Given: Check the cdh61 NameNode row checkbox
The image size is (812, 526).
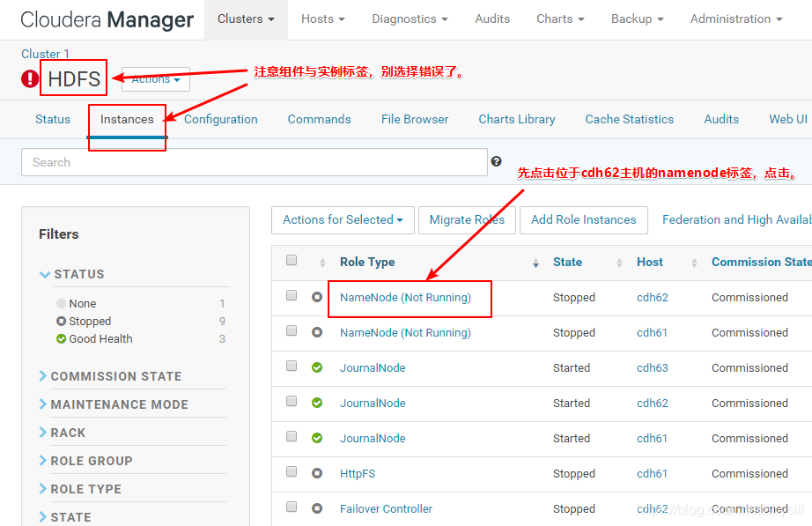Looking at the screenshot, I should pyautogui.click(x=292, y=330).
